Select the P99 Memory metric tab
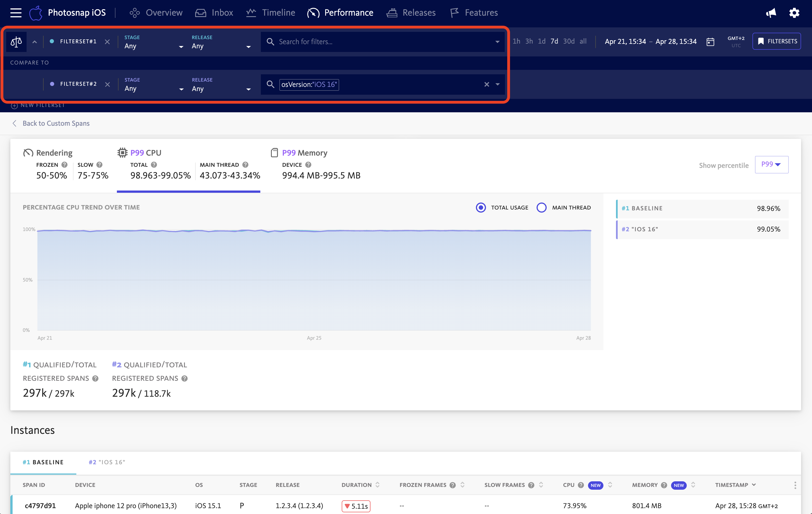Viewport: 812px width, 514px height. pos(315,164)
